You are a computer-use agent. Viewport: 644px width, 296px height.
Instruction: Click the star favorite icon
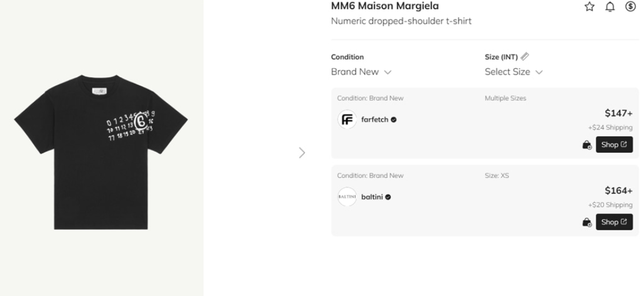click(x=589, y=6)
